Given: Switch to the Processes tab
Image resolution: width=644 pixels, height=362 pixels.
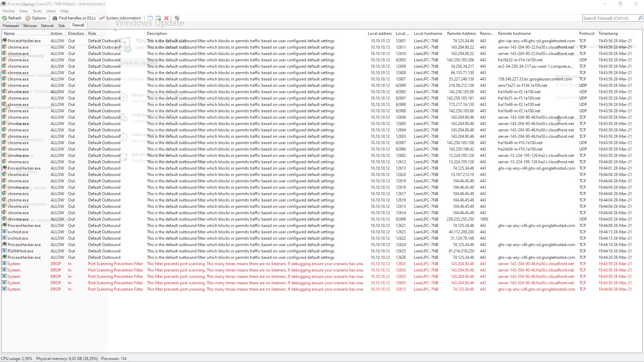Looking at the screenshot, I should [x=11, y=26].
